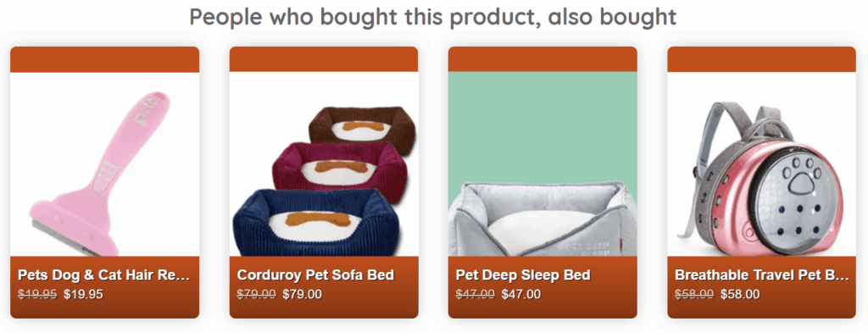
Task: Click the $47.00 current price
Action: 521,294
